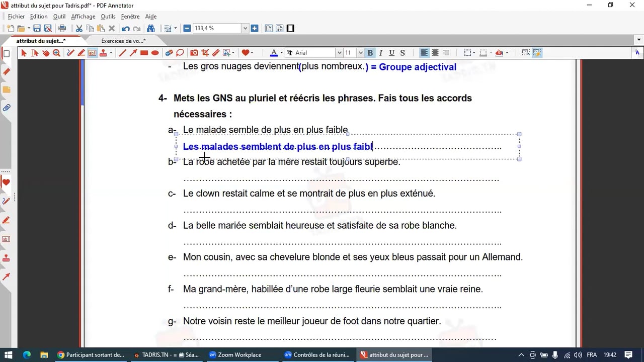Viewport: 644px width, 362px height.
Task: Click the fill color bucket swatch
Action: [499, 53]
